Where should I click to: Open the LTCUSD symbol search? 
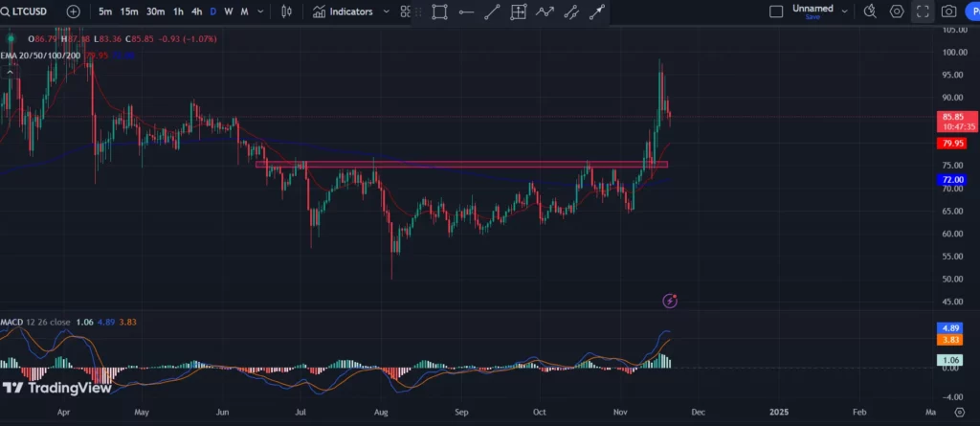pyautogui.click(x=25, y=11)
